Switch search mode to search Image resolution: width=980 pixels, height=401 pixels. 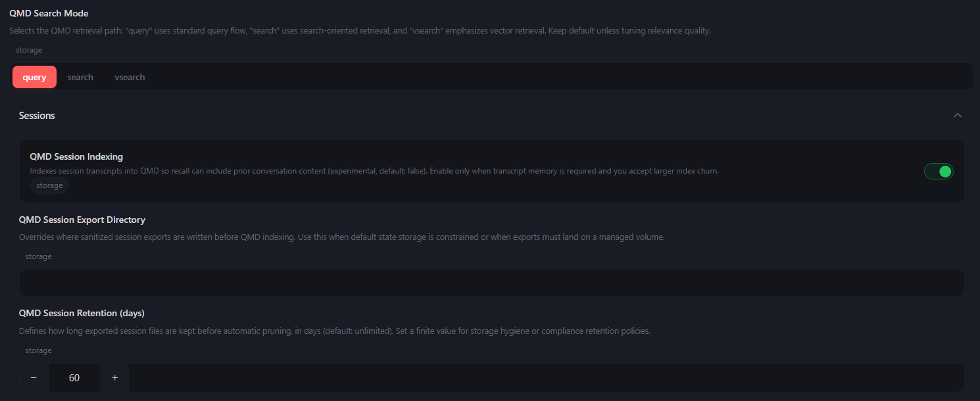click(80, 77)
